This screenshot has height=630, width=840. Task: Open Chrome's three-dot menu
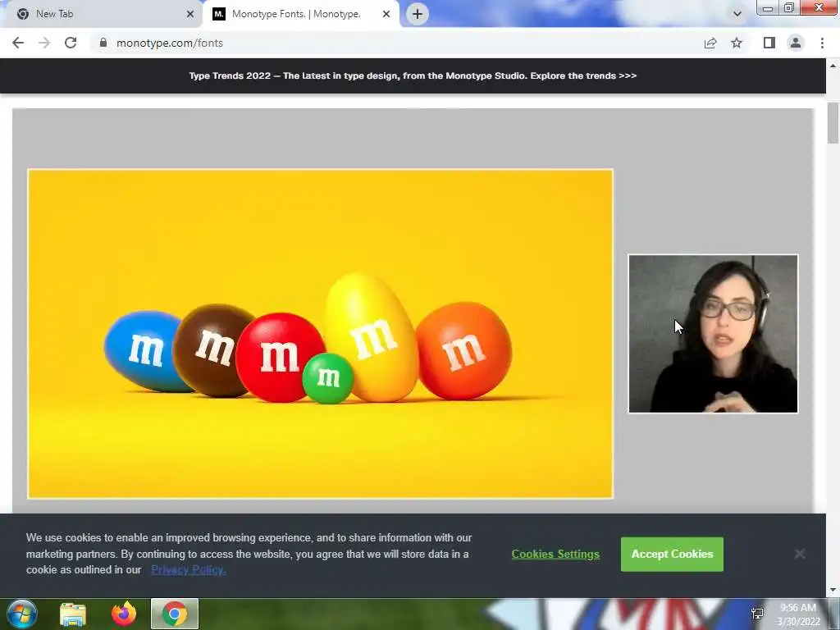822,43
